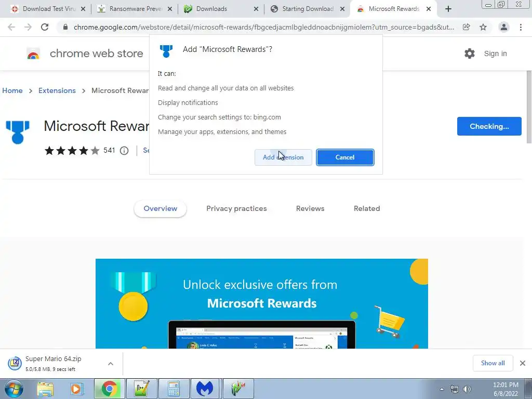Viewport: 532px width, 399px height.
Task: Open the Related tab
Action: tap(367, 209)
